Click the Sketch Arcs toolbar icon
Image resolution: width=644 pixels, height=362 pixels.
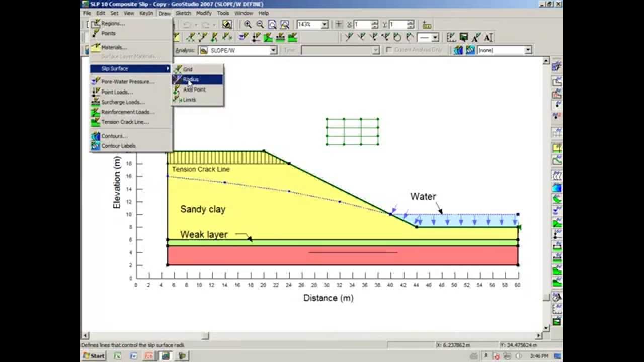click(410, 38)
